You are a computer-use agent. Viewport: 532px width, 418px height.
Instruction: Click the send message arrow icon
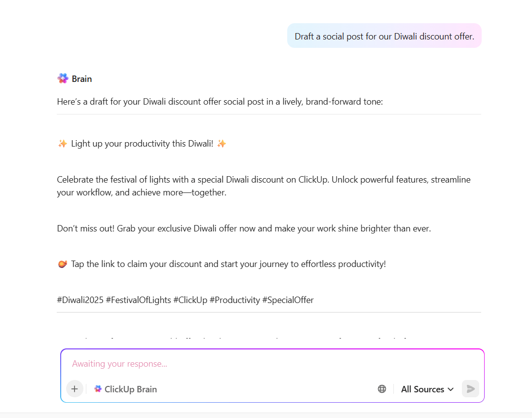(x=470, y=388)
